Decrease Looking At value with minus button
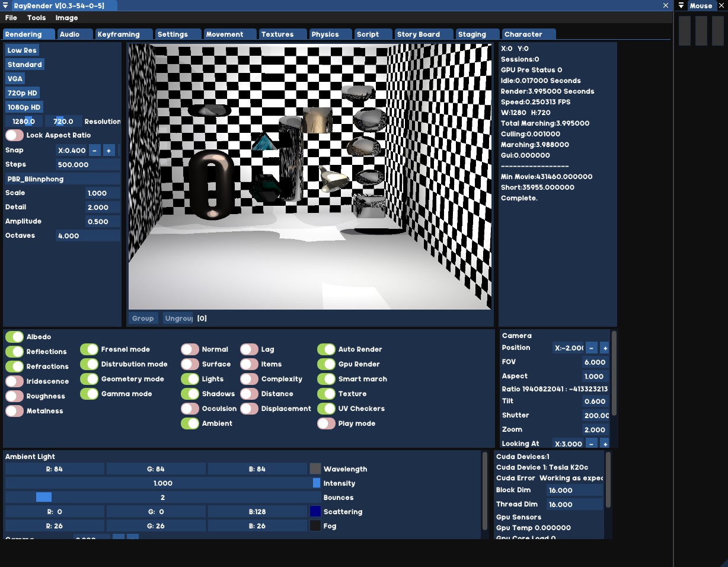This screenshot has height=567, width=728. click(591, 444)
